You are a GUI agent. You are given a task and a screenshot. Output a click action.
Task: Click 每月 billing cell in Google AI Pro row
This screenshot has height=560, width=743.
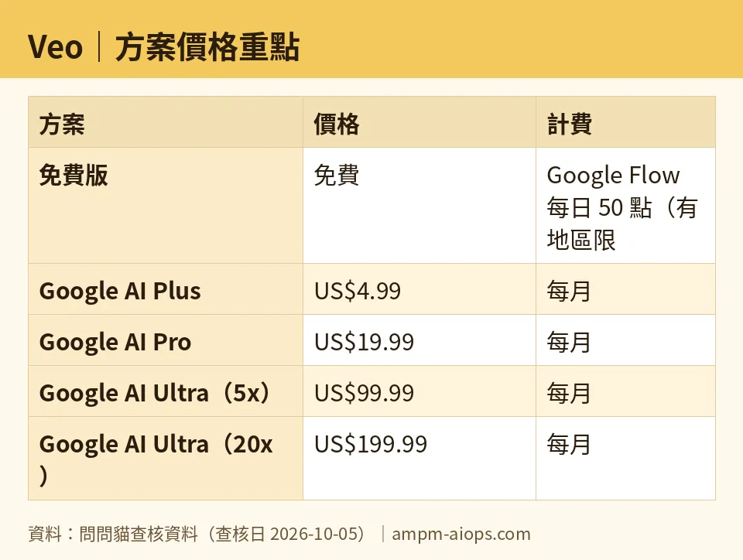click(625, 340)
